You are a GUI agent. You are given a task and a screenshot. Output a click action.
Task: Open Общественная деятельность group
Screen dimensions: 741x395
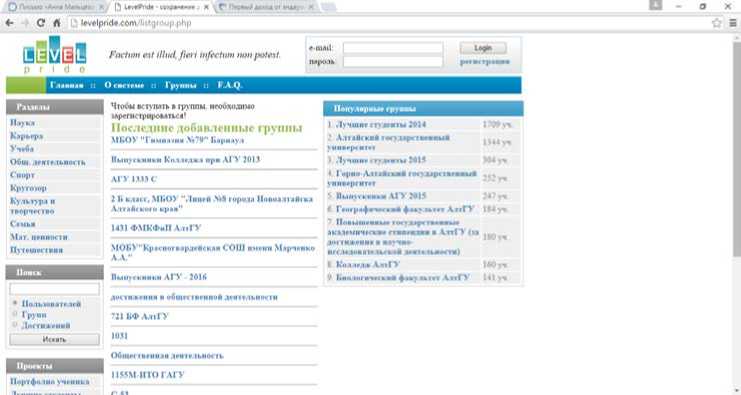pos(167,355)
